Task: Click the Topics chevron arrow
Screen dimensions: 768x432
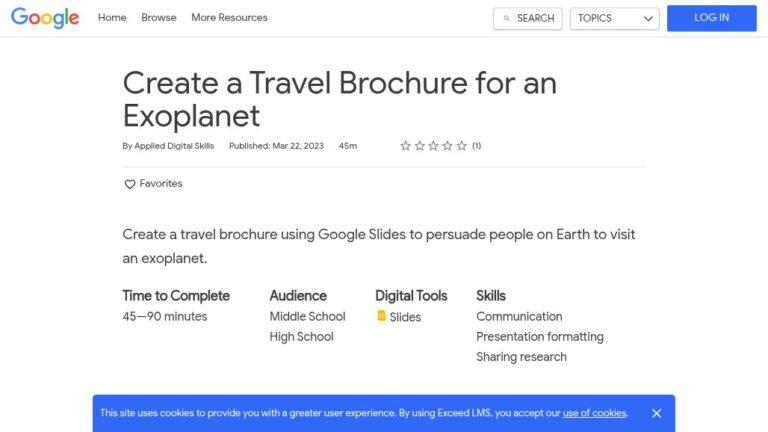Action: coord(648,19)
